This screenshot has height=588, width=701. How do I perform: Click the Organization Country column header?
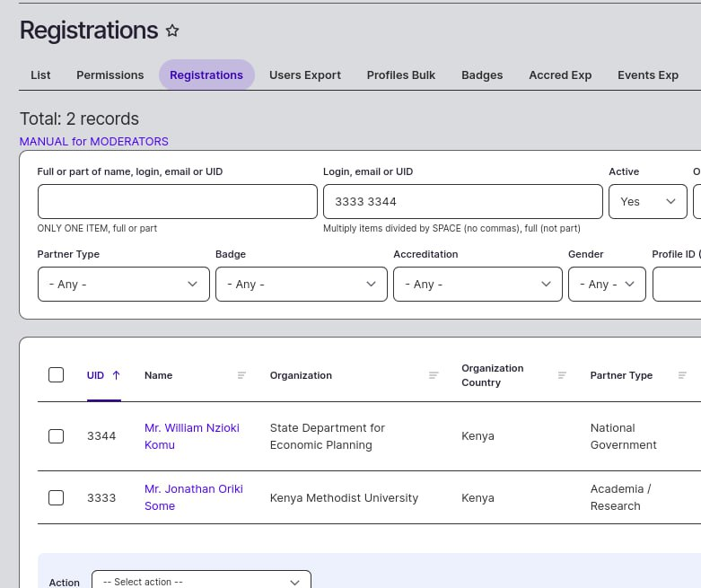pos(492,375)
